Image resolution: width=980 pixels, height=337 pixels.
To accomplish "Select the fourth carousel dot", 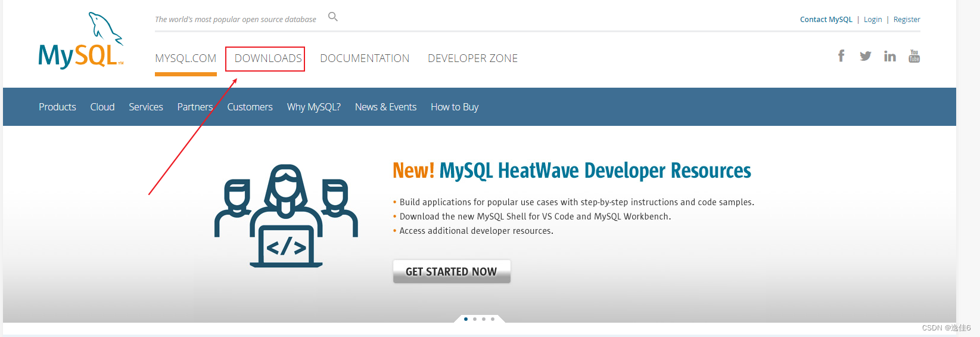I will pos(493,319).
